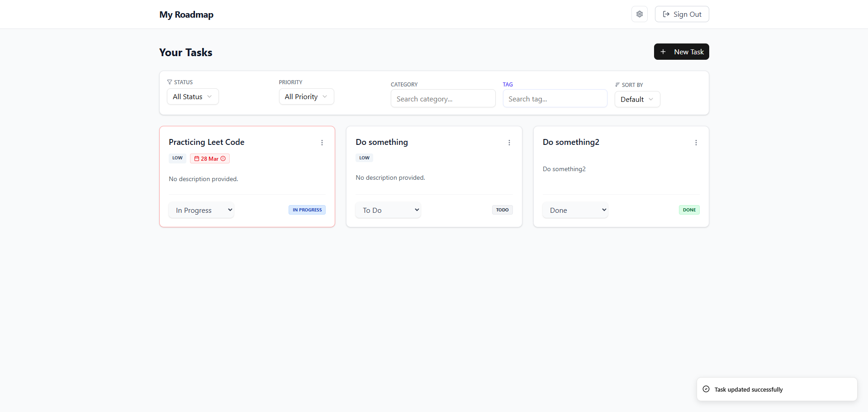Open three-dot menu on Do something2 card
Viewport: 868px width, 412px height.
[696, 143]
